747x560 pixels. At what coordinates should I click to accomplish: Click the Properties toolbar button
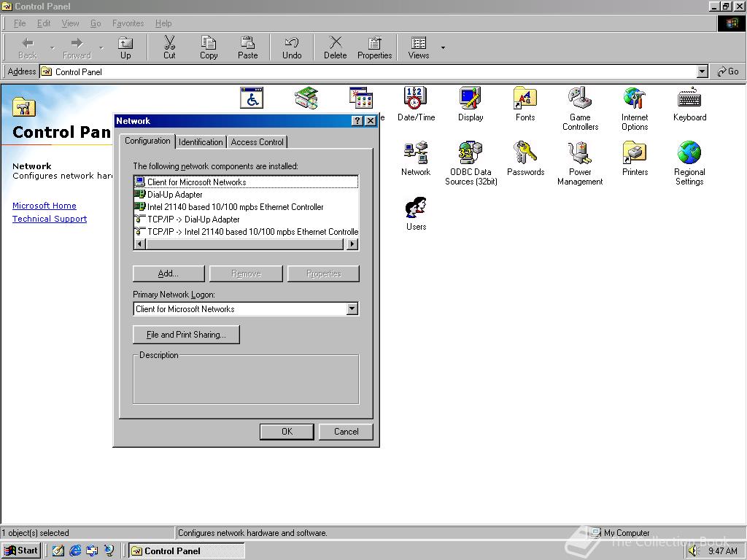[x=374, y=47]
